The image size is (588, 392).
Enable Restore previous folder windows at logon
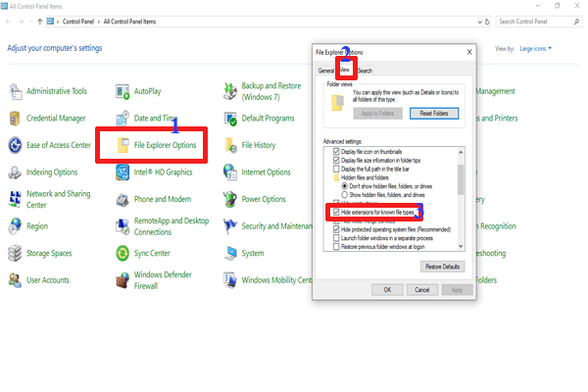tap(336, 246)
